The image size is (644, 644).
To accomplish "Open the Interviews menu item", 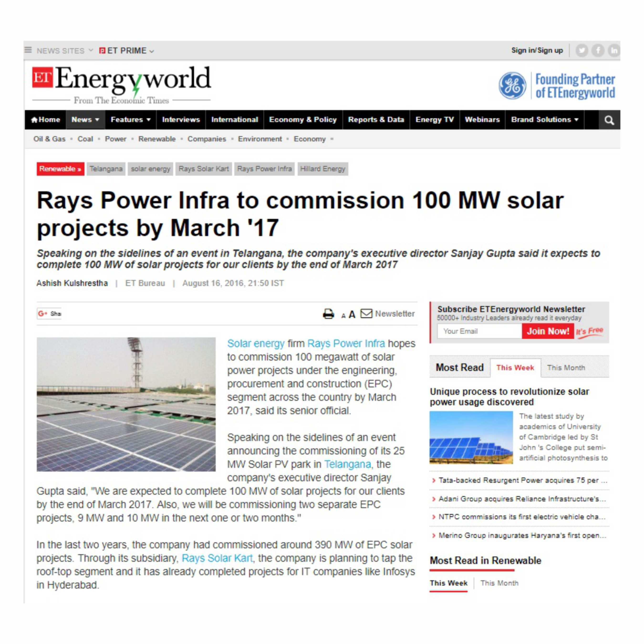I will coord(181,120).
